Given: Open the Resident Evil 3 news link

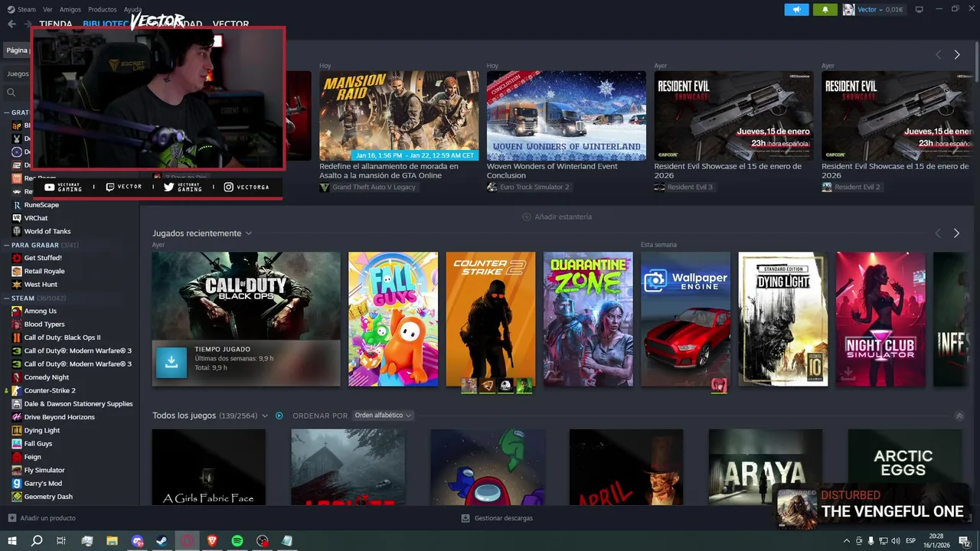Looking at the screenshot, I should click(684, 187).
